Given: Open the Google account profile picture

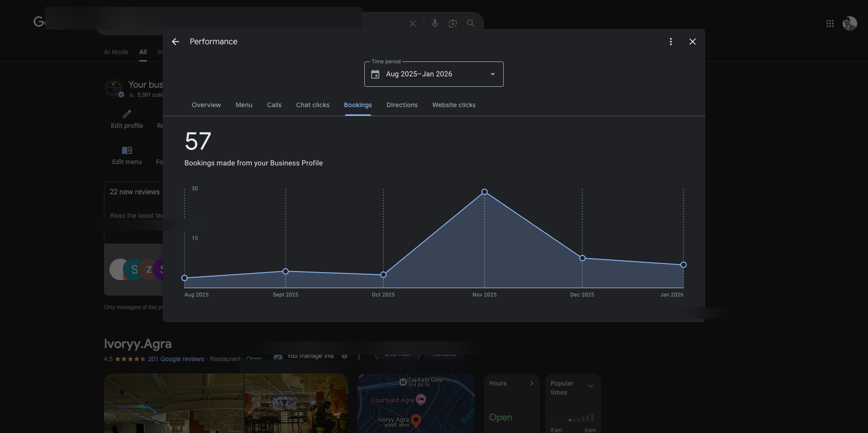Looking at the screenshot, I should [x=850, y=24].
